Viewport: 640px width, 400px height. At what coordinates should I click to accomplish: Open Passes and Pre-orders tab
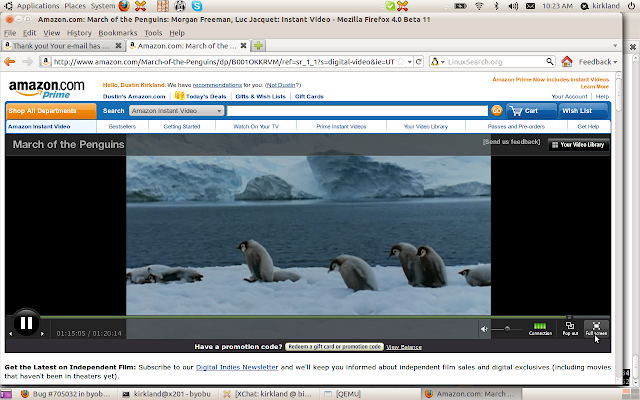click(516, 127)
